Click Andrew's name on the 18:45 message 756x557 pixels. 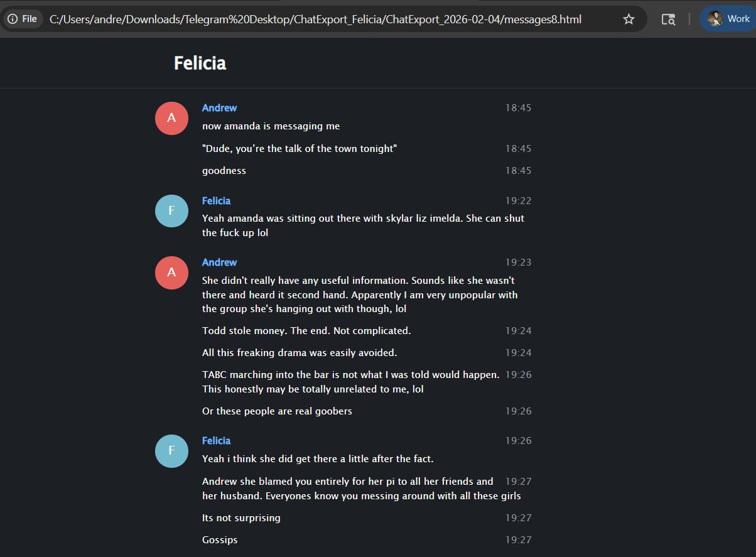point(219,108)
